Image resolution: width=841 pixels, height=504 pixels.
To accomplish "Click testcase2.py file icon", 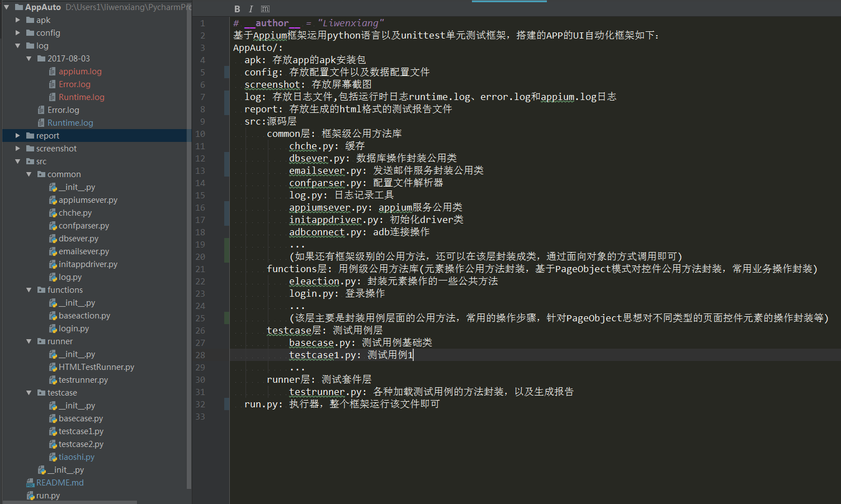I will (x=53, y=444).
